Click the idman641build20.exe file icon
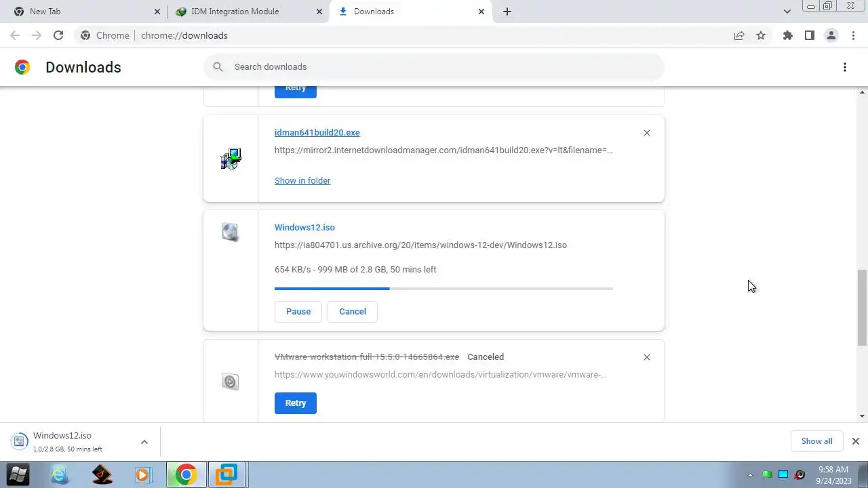Image resolution: width=868 pixels, height=488 pixels. (x=231, y=159)
